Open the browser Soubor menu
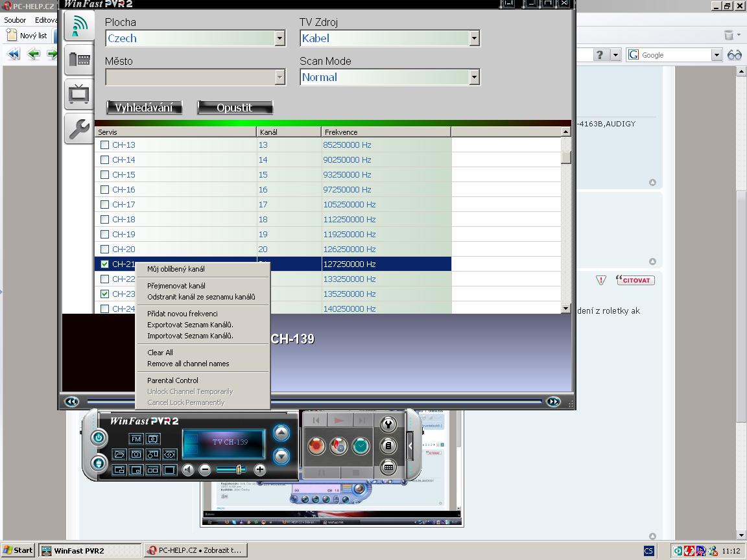The width and height of the screenshot is (747, 560). (x=15, y=20)
